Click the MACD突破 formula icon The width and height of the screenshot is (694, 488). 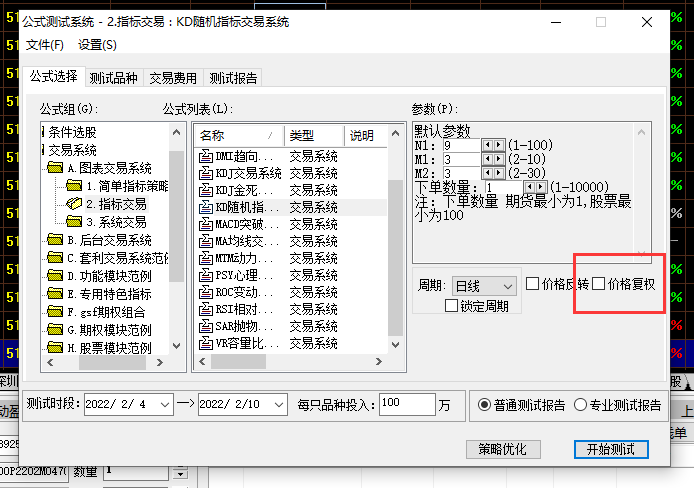(x=205, y=224)
